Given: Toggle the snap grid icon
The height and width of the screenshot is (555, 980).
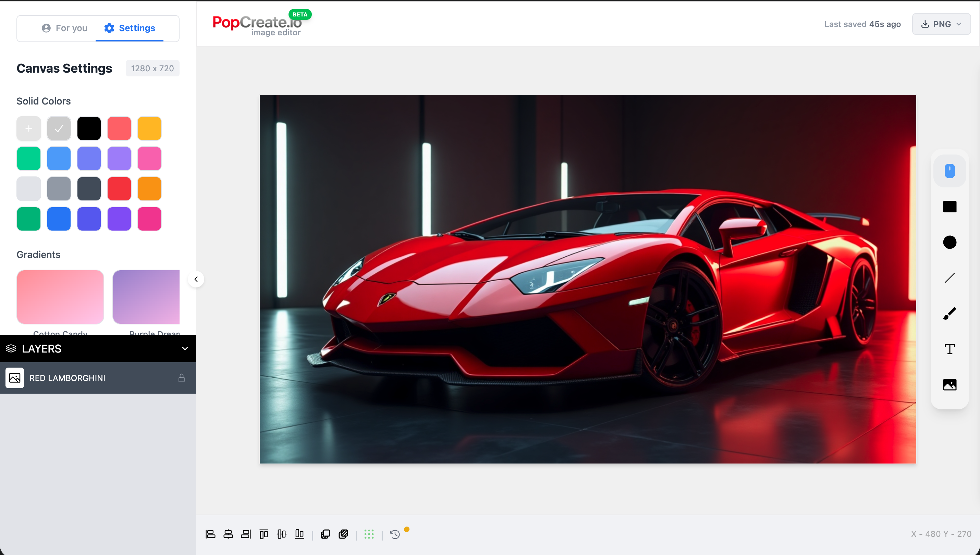Looking at the screenshot, I should (369, 534).
